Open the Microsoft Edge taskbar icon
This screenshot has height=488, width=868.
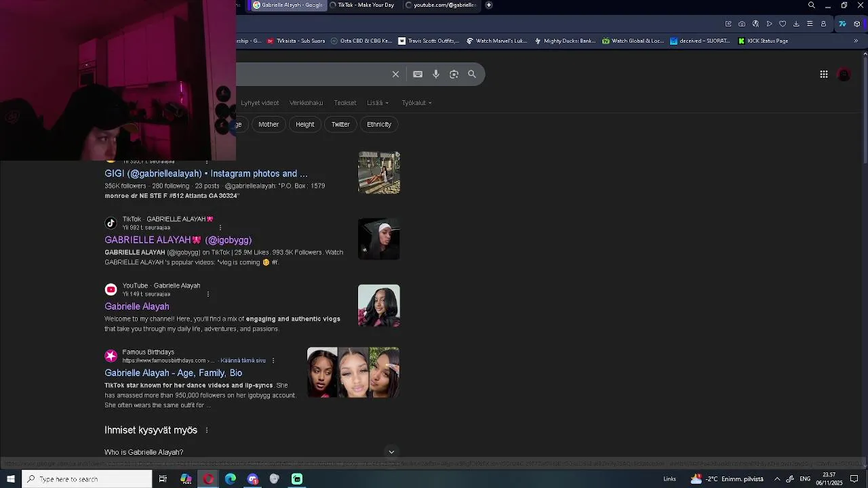point(231,479)
